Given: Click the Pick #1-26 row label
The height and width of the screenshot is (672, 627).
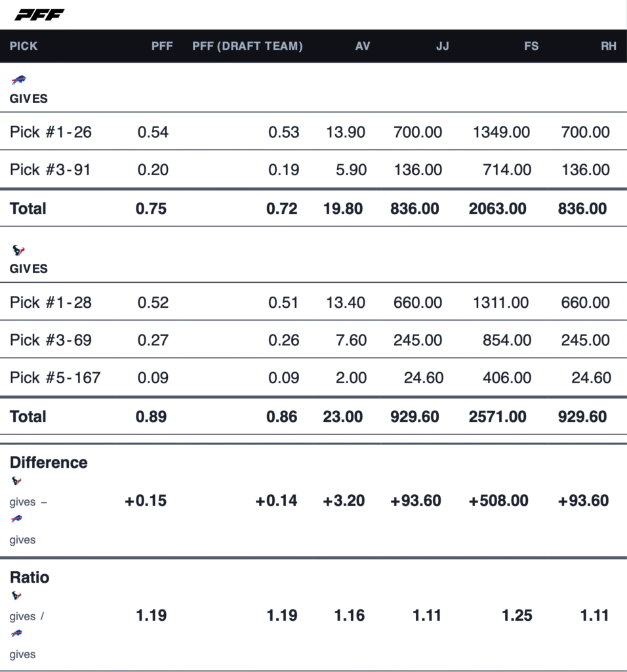Looking at the screenshot, I should click(51, 132).
